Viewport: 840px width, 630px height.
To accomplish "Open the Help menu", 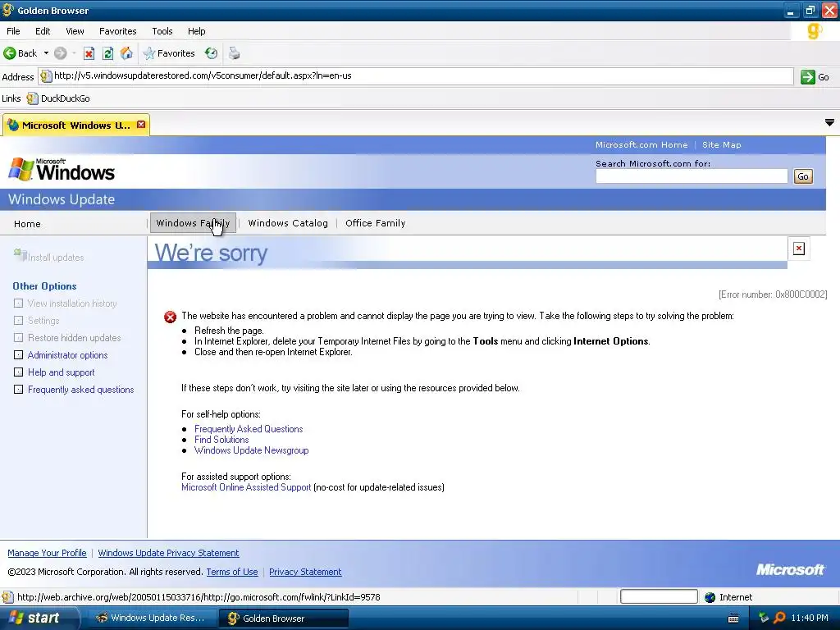I will point(197,31).
